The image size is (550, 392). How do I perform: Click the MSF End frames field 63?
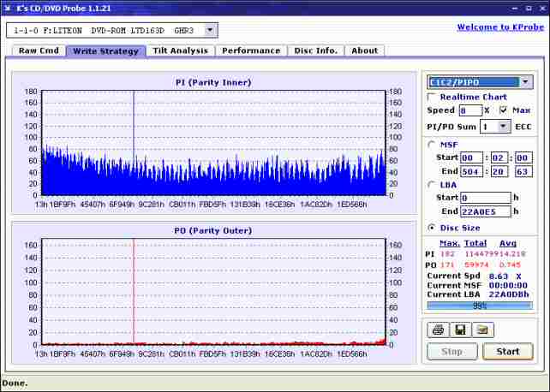tap(523, 172)
